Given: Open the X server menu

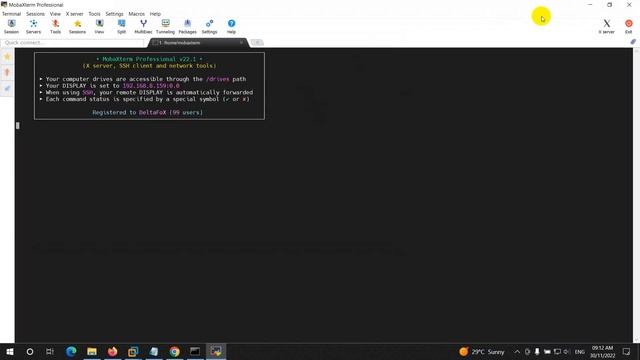Looking at the screenshot, I should [74, 14].
